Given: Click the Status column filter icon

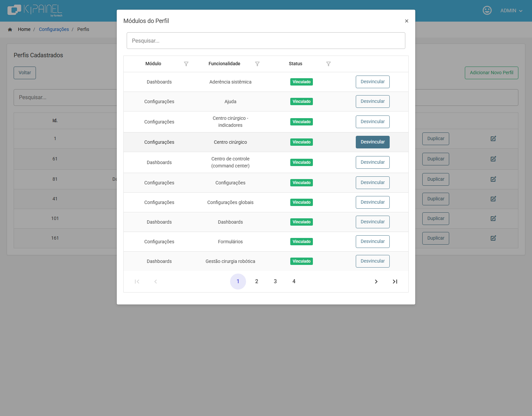Looking at the screenshot, I should [x=329, y=64].
